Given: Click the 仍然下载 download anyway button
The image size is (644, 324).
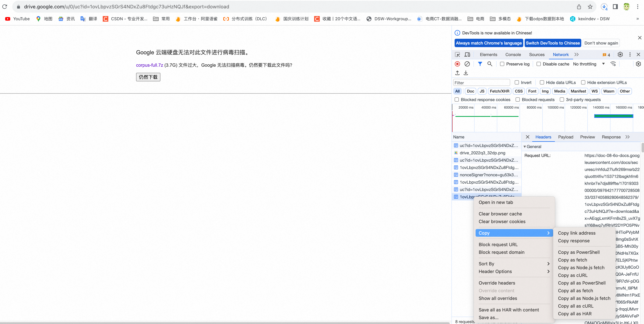Looking at the screenshot, I should pos(148,77).
